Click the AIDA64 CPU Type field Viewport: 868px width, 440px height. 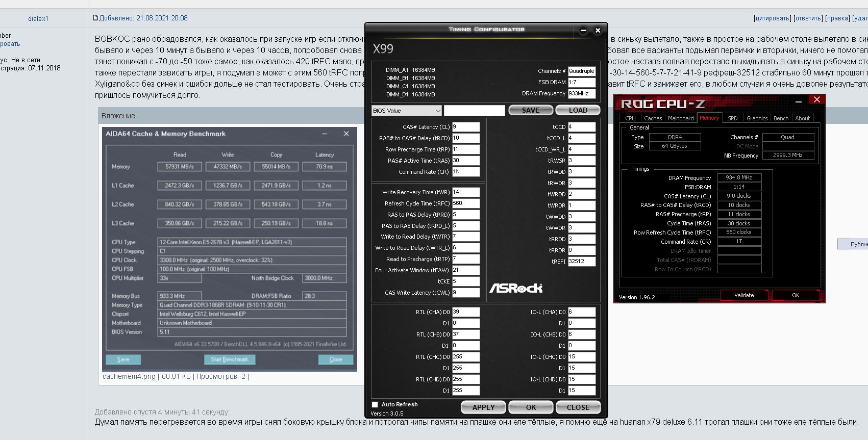coord(252,242)
